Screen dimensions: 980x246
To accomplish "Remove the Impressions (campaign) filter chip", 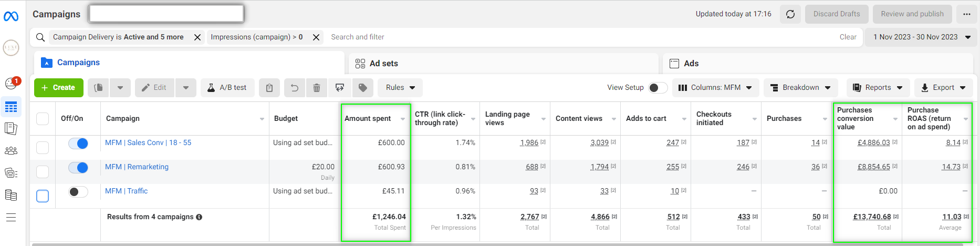I will pyautogui.click(x=316, y=37).
